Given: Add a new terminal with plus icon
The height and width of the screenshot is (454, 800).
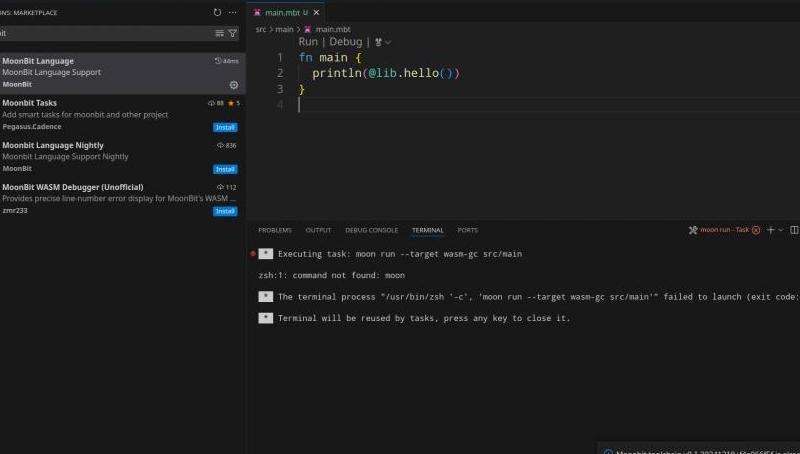Looking at the screenshot, I should (770, 230).
